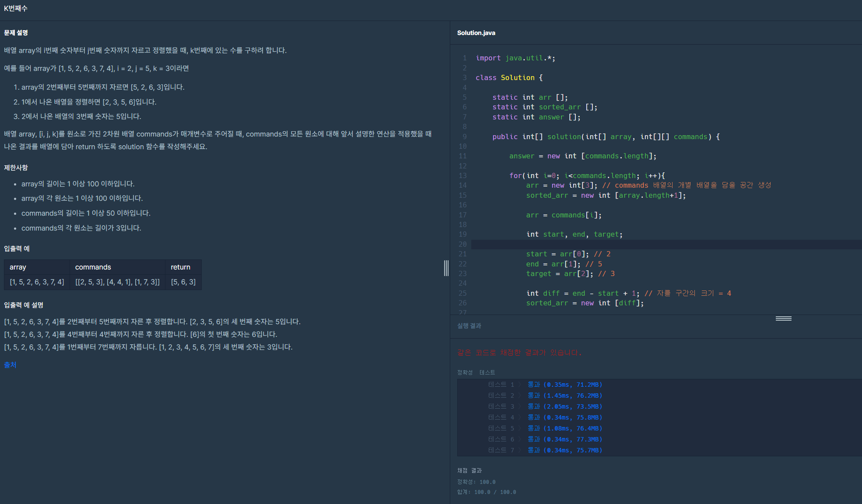862x504 pixels.
Task: Click the array table column header
Action: [18, 267]
